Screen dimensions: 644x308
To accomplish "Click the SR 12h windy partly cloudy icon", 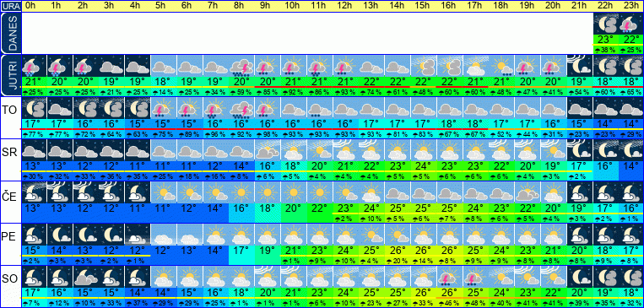I will (345, 150).
